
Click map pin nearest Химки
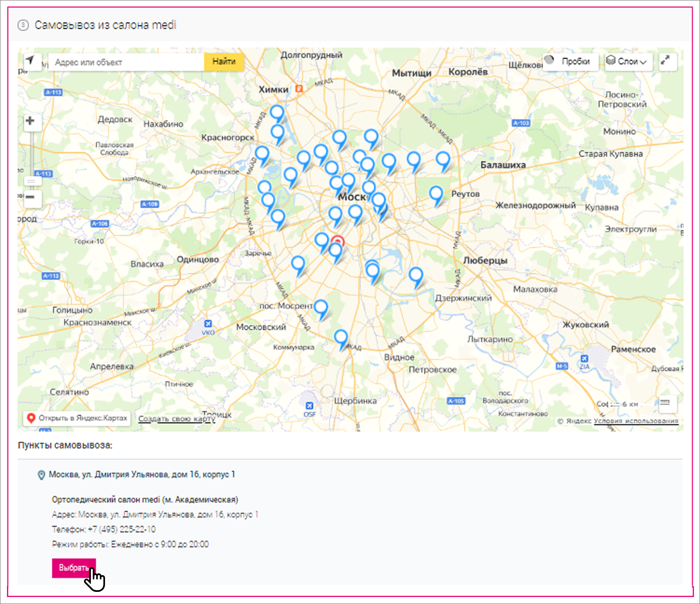277,113
